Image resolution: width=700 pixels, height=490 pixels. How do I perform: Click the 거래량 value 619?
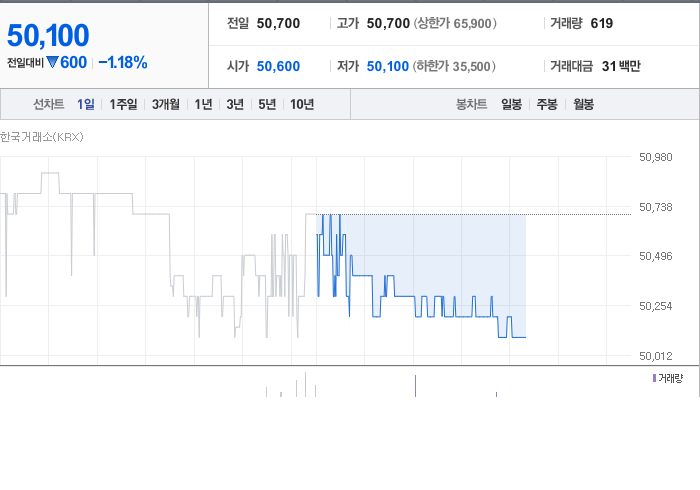(601, 23)
